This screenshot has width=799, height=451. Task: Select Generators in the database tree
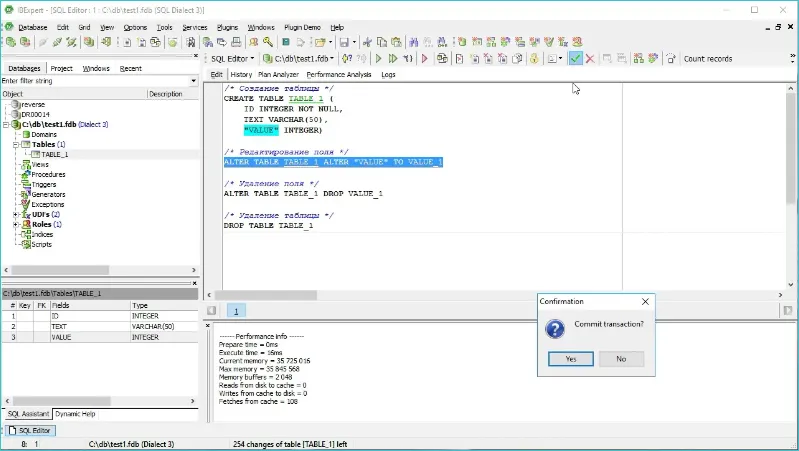(x=48, y=194)
